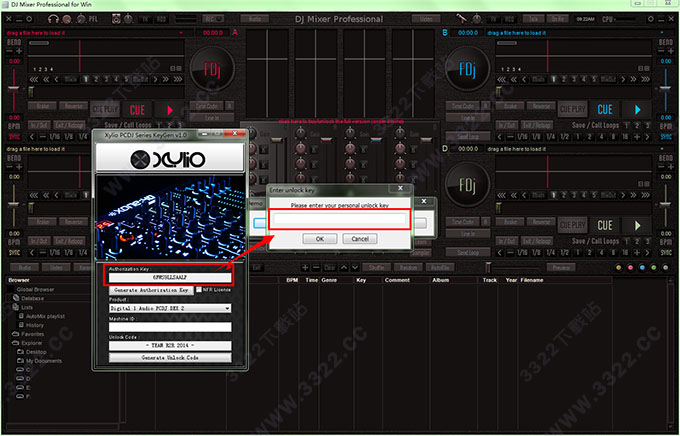Click the green FDj jog wheel of deck D
The width and height of the screenshot is (680, 436).
click(467, 186)
